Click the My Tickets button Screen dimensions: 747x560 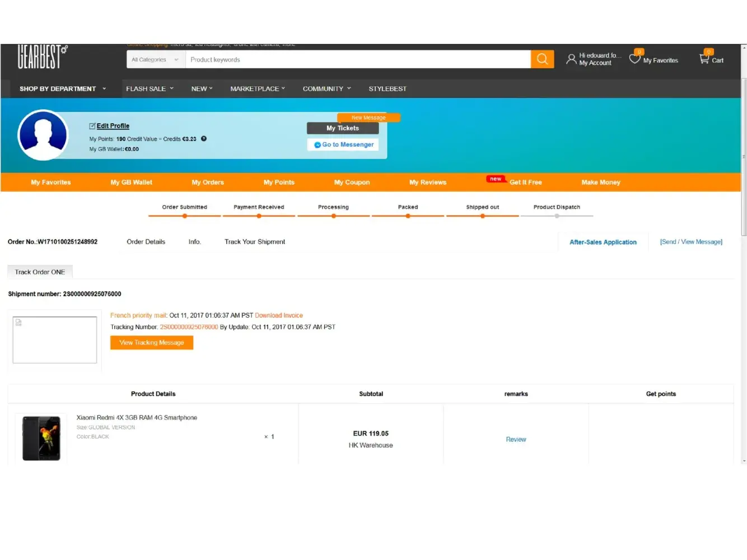pos(343,128)
